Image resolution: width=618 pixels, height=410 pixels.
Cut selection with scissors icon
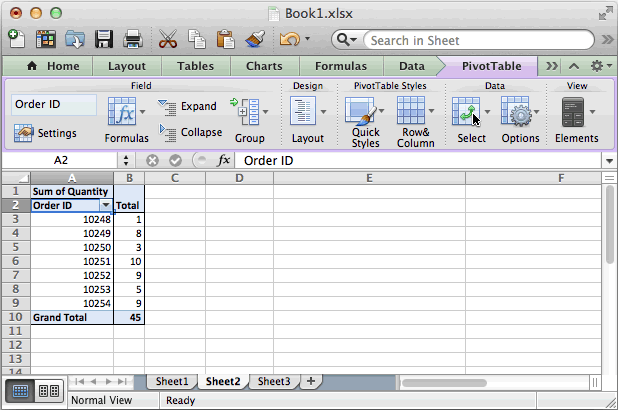click(x=168, y=39)
